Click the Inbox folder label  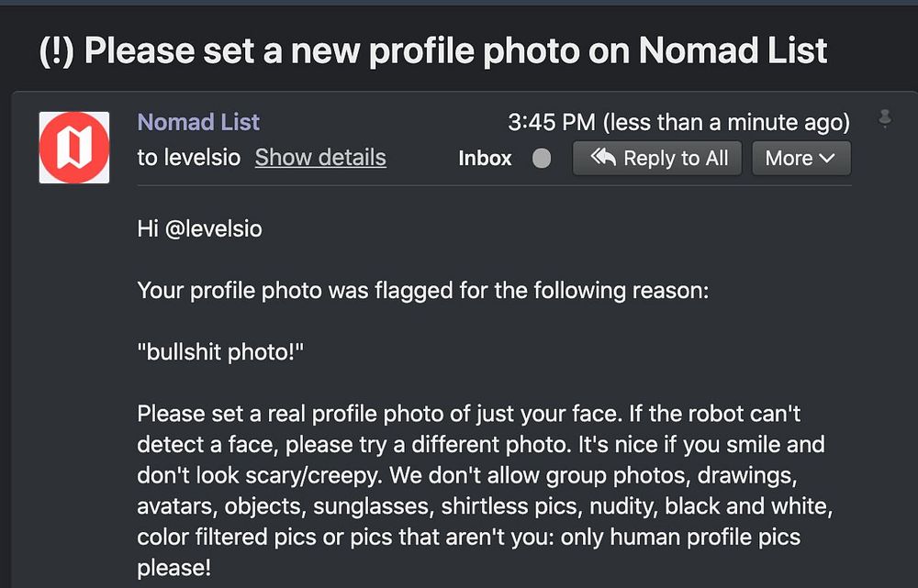click(485, 159)
